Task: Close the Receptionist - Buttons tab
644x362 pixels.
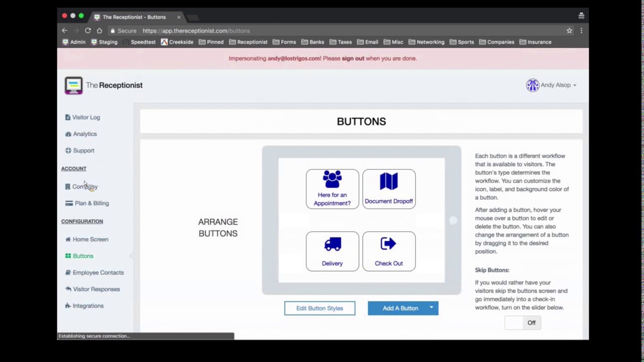Action: tap(179, 17)
